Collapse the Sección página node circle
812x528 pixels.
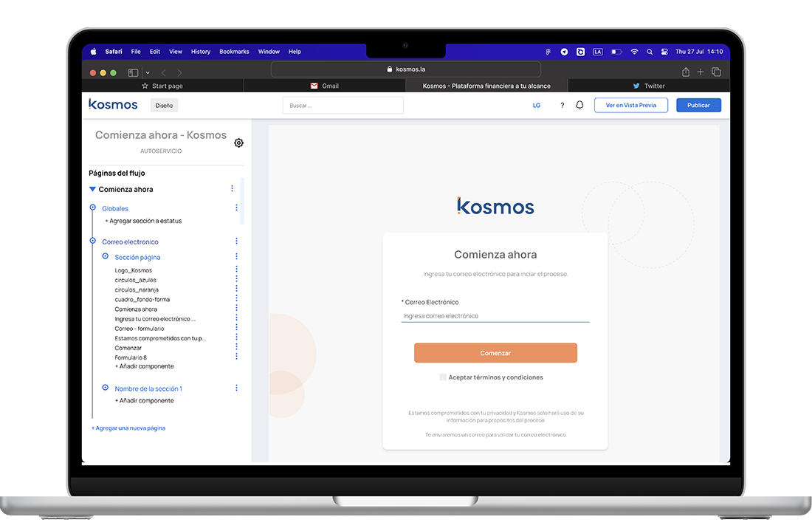105,256
